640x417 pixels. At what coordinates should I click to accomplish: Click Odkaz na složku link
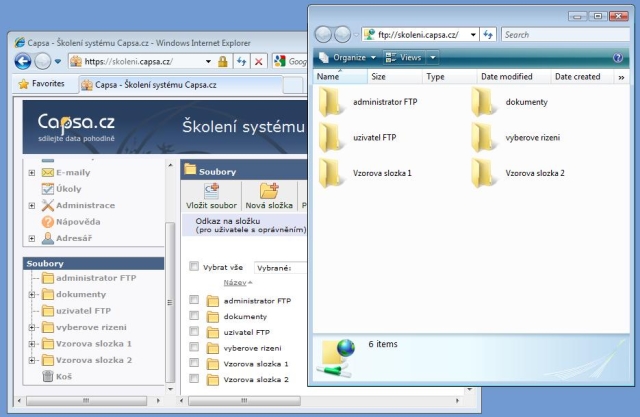[228, 221]
